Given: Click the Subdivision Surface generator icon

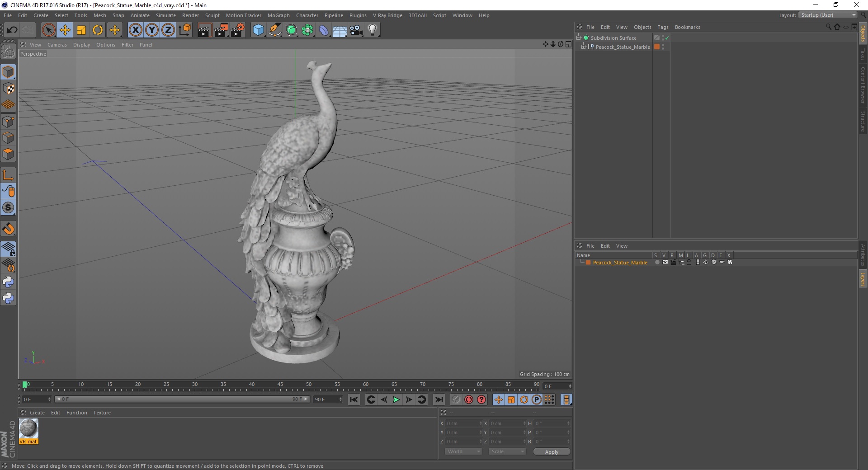Looking at the screenshot, I should (x=291, y=30).
